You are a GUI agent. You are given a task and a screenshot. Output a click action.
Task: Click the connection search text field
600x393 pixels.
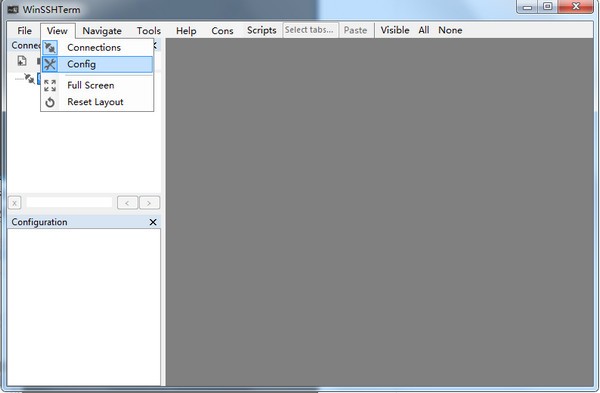tap(69, 202)
